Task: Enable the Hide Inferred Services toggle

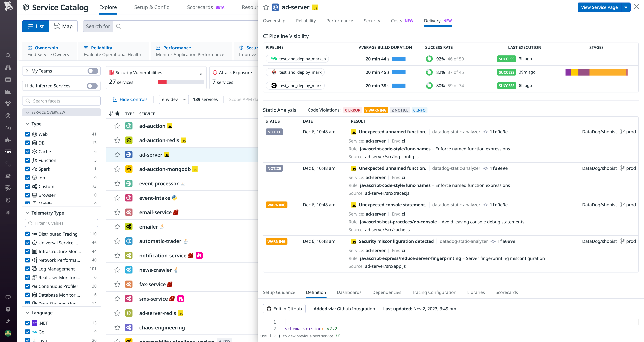Action: [x=92, y=86]
